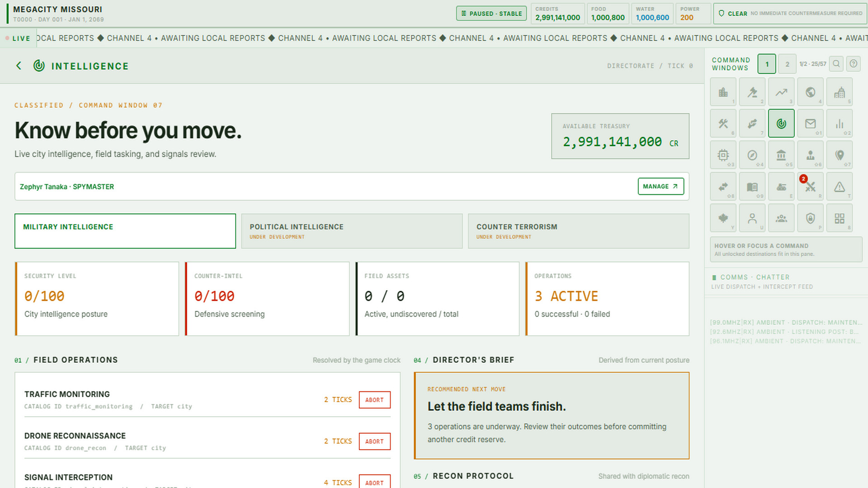Click the Zephyr Tanaka Spymaster name
Viewport: 868px width, 488px height.
(67, 187)
